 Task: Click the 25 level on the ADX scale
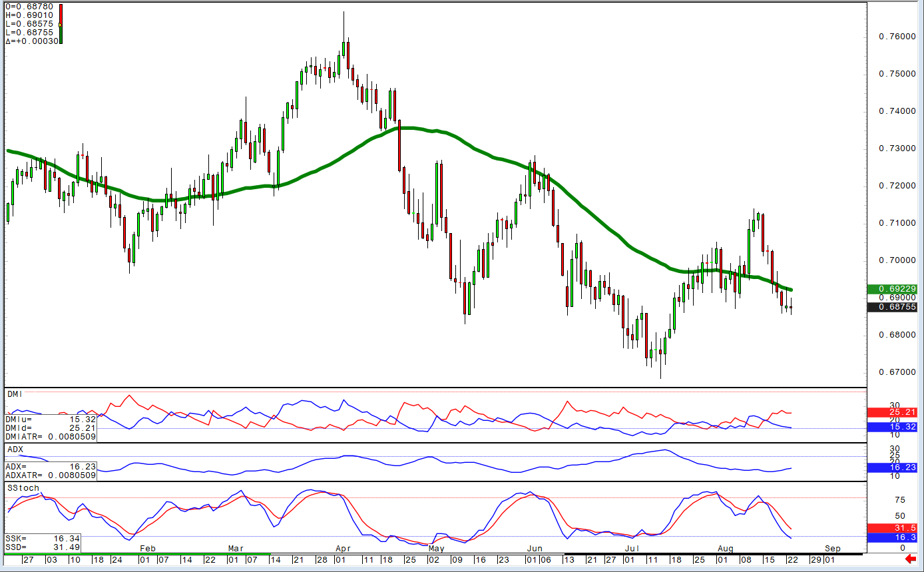[x=894, y=455]
